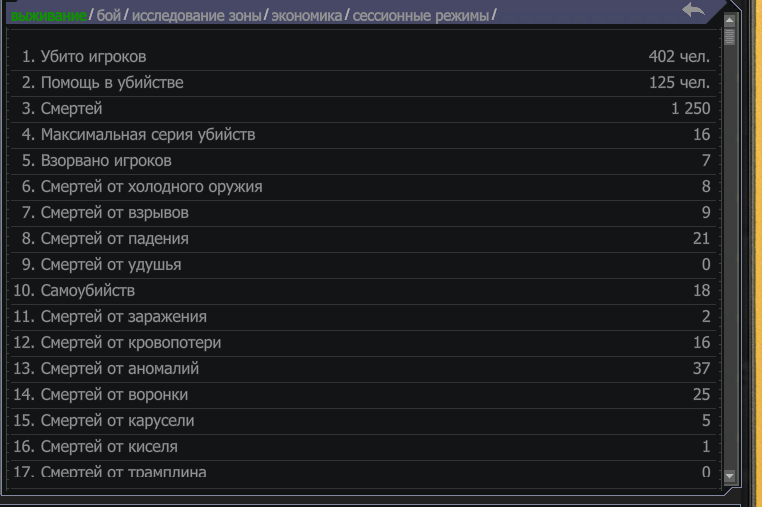Click the Смертей от киселя row
Screen dimensions: 762x507
point(363,447)
